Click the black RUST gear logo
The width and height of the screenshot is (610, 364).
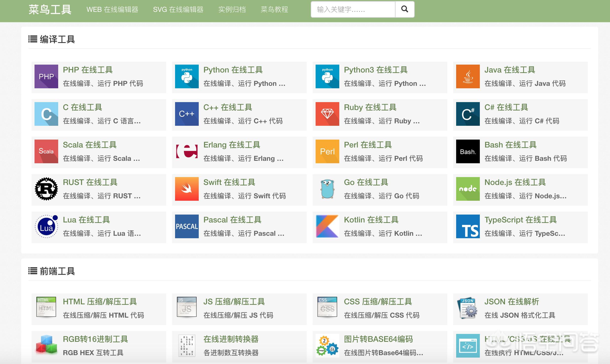[x=46, y=189]
